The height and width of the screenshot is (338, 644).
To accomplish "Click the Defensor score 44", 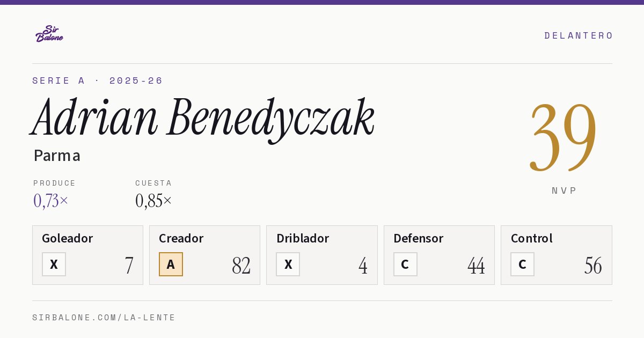I will pos(476,266).
